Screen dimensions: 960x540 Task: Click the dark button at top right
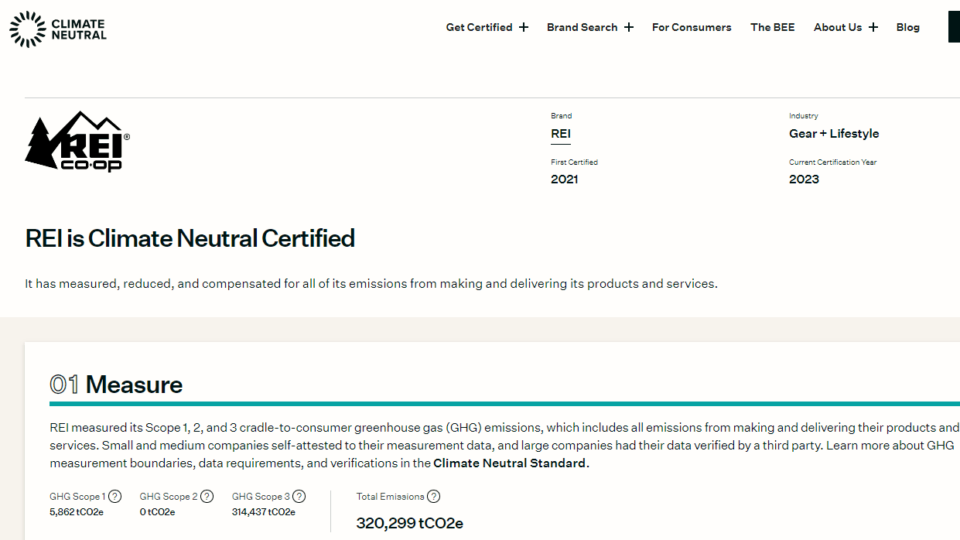[954, 27]
